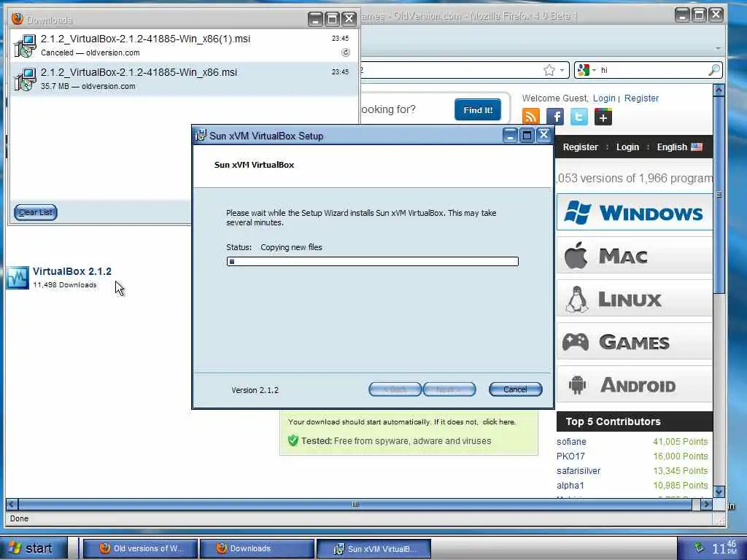Click the vertical scrollbar up arrow
Image resolution: width=747 pixels, height=560 pixels.
[719, 90]
